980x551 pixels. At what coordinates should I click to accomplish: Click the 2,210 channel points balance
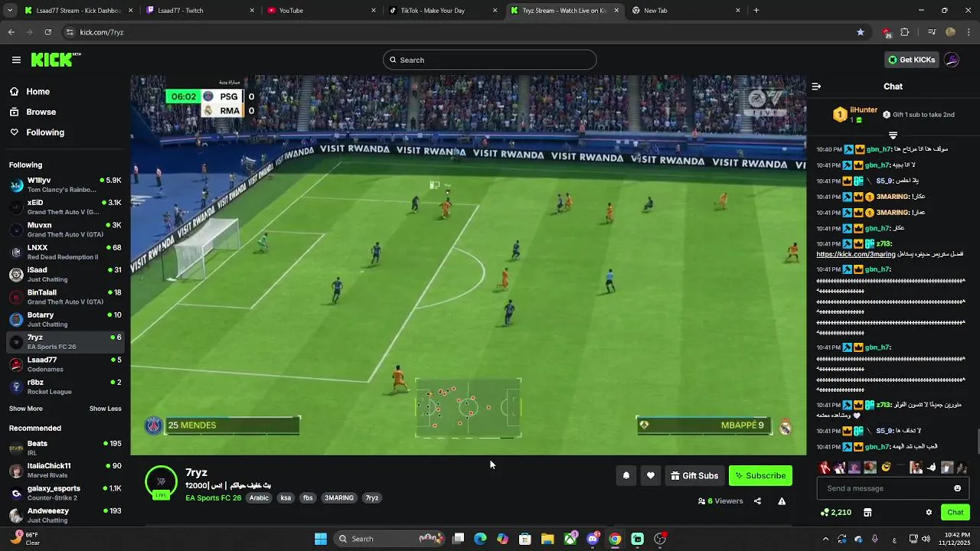(835, 512)
